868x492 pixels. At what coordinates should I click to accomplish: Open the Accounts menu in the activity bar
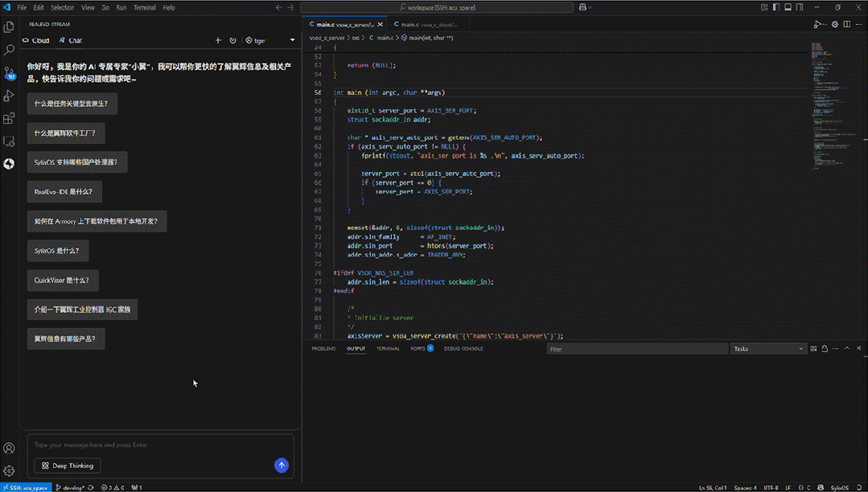(x=9, y=449)
